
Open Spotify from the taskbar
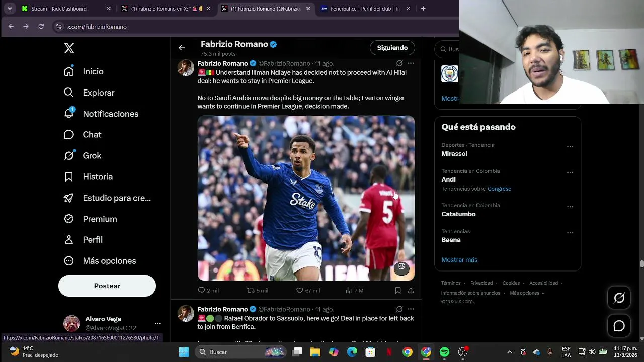444,352
